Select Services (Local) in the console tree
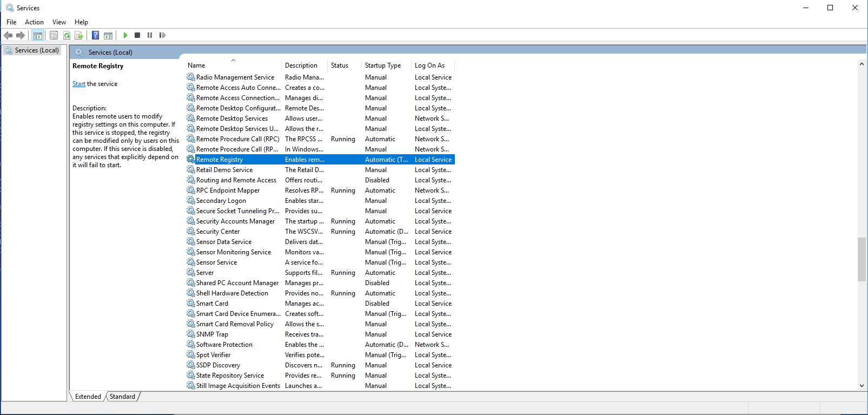The height and width of the screenshot is (415, 868). (37, 50)
